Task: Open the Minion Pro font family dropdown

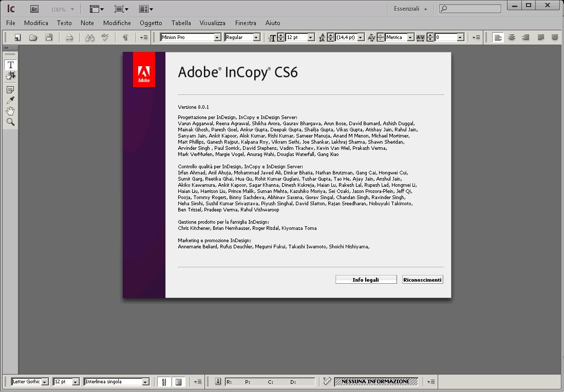Action: [217, 37]
